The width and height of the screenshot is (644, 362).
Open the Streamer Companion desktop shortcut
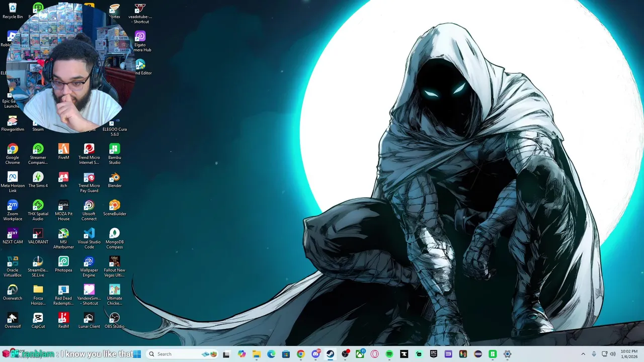[x=38, y=154]
